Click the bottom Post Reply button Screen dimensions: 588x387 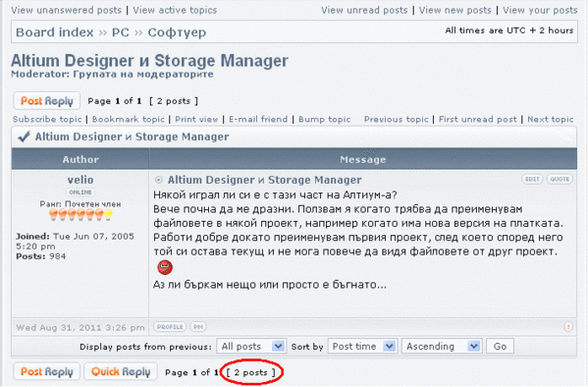pyautogui.click(x=47, y=372)
